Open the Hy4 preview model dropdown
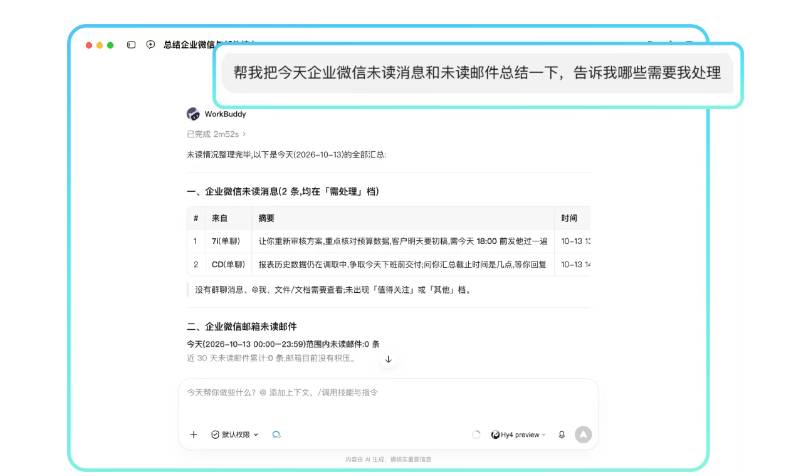785x476 pixels. coord(518,434)
